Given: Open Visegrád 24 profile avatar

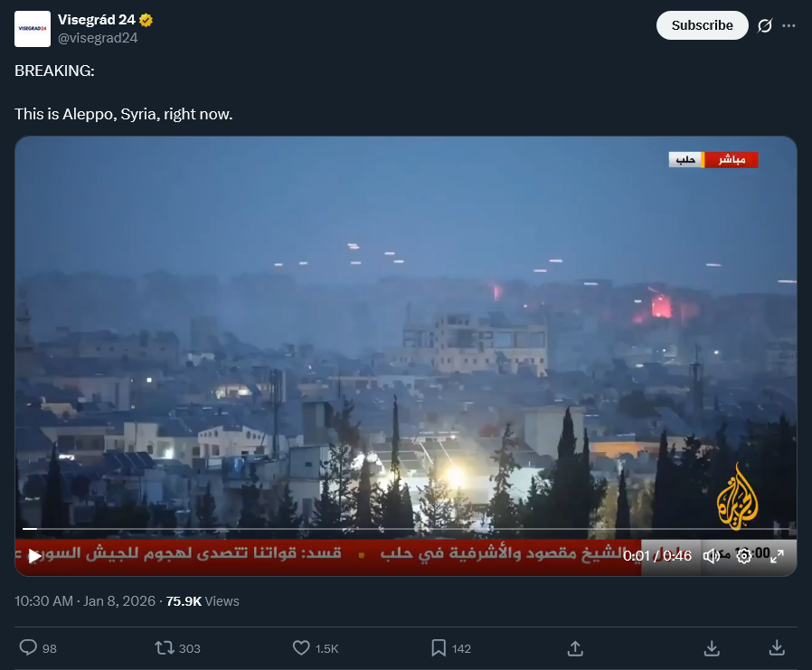Looking at the screenshot, I should coord(33,28).
